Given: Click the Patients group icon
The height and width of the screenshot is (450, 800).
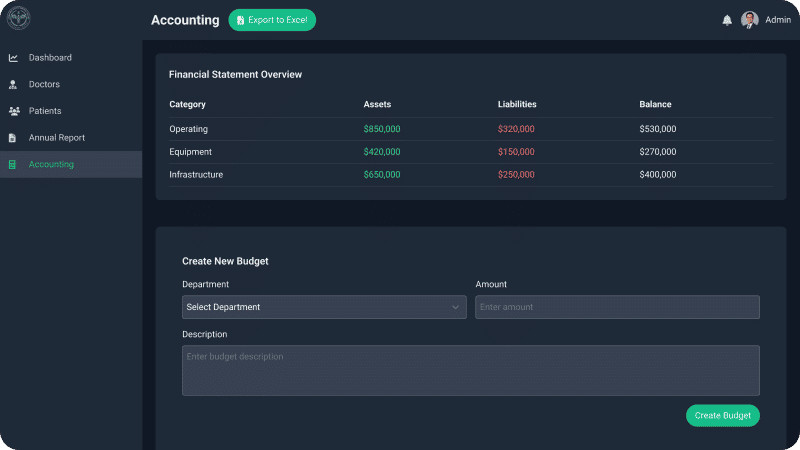Looking at the screenshot, I should [x=14, y=111].
